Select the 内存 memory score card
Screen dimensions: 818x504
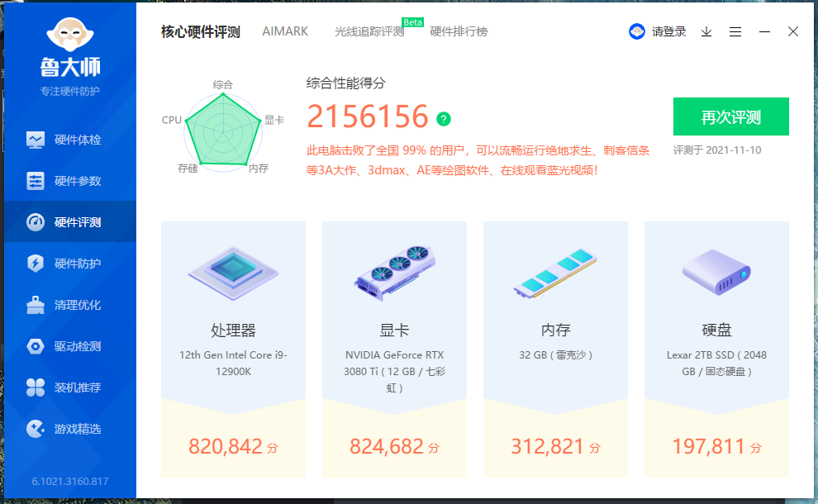click(555, 349)
